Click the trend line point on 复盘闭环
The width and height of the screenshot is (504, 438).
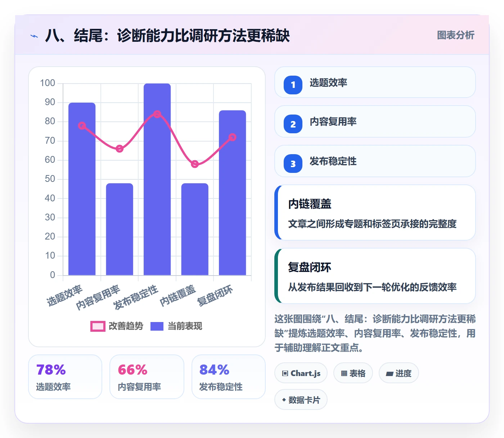click(x=232, y=137)
